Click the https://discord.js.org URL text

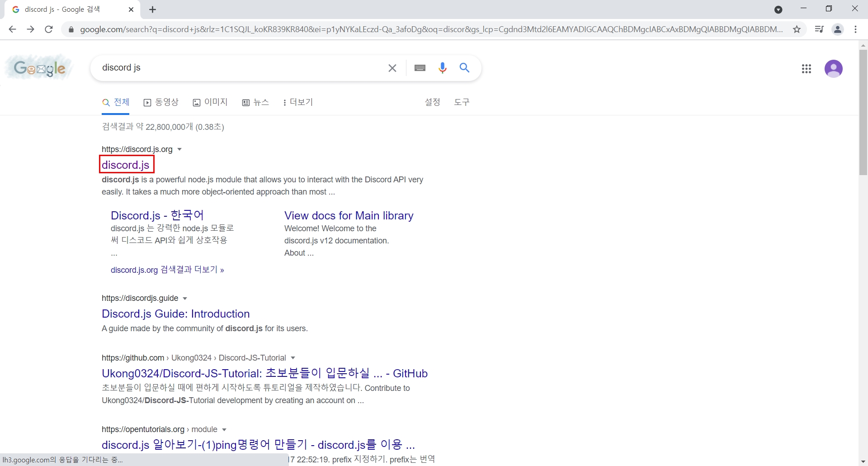(x=137, y=149)
